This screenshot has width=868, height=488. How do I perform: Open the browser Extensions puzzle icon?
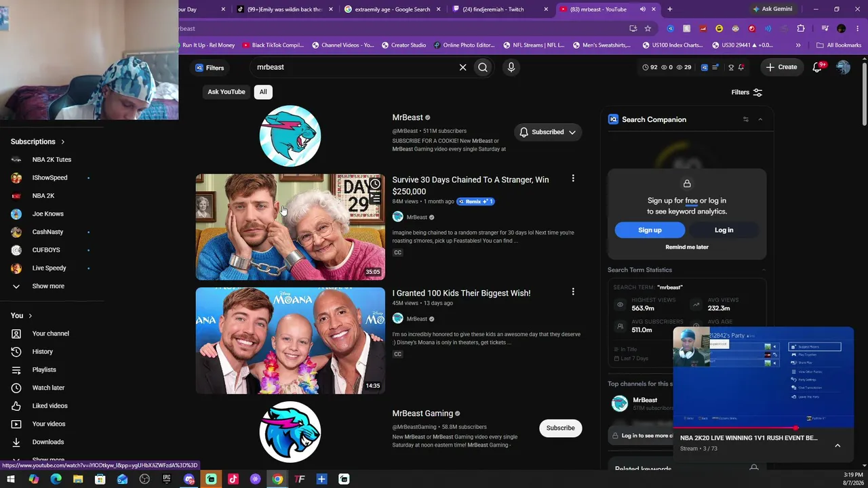pos(801,28)
